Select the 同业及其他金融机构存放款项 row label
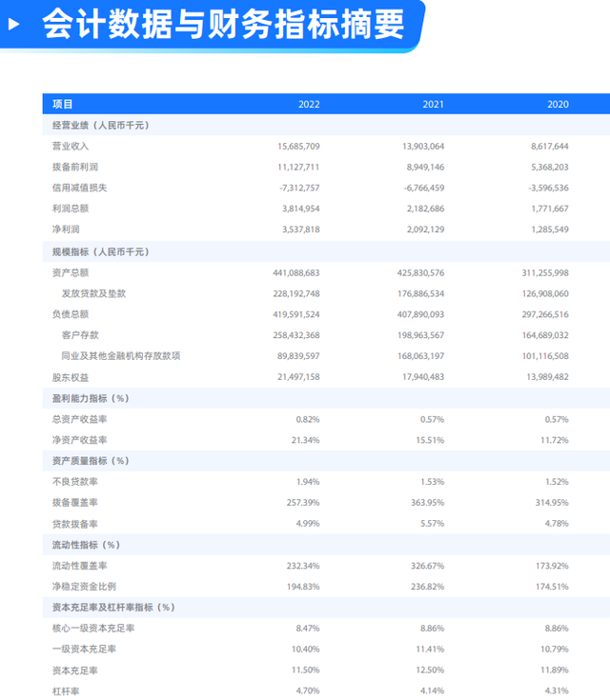 (x=121, y=356)
